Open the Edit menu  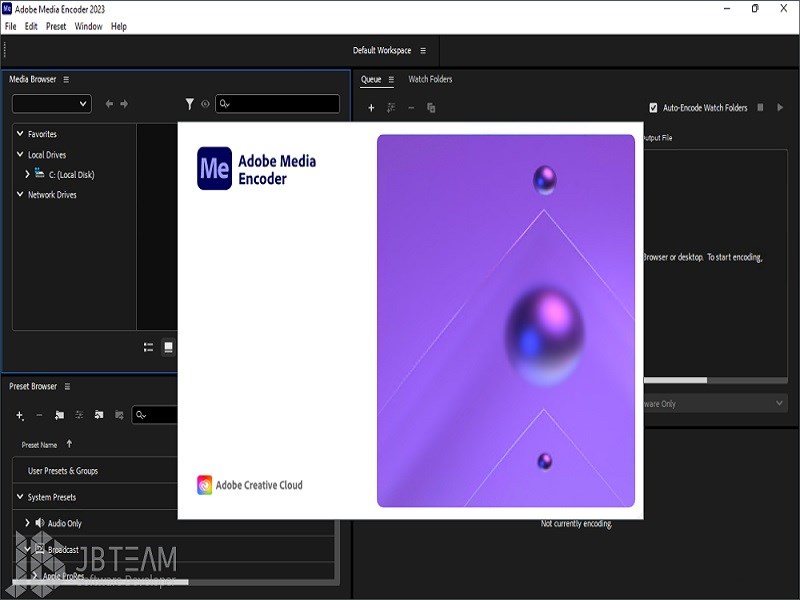tap(31, 27)
